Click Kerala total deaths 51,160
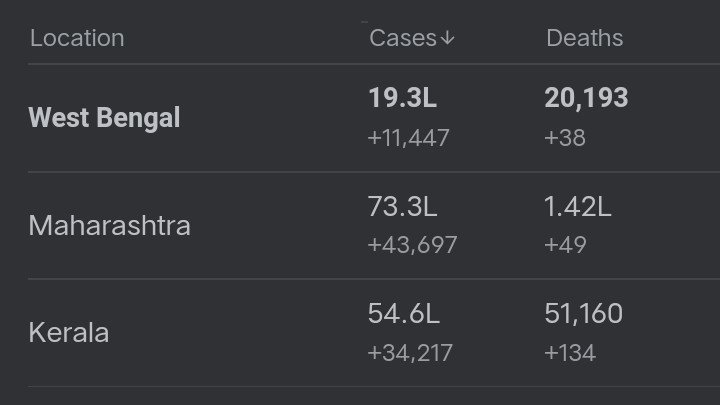Viewport: 720px width, 405px height. pyautogui.click(x=584, y=313)
